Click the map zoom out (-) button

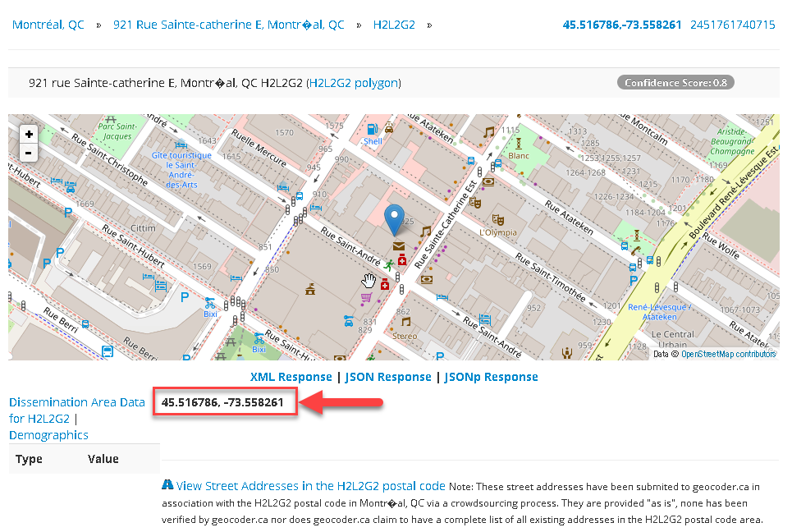[29, 154]
